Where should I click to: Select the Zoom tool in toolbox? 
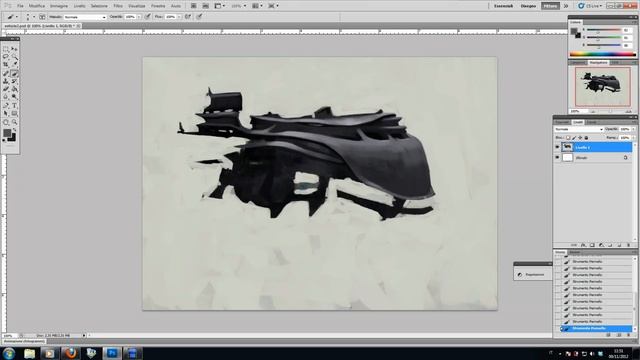click(14, 122)
